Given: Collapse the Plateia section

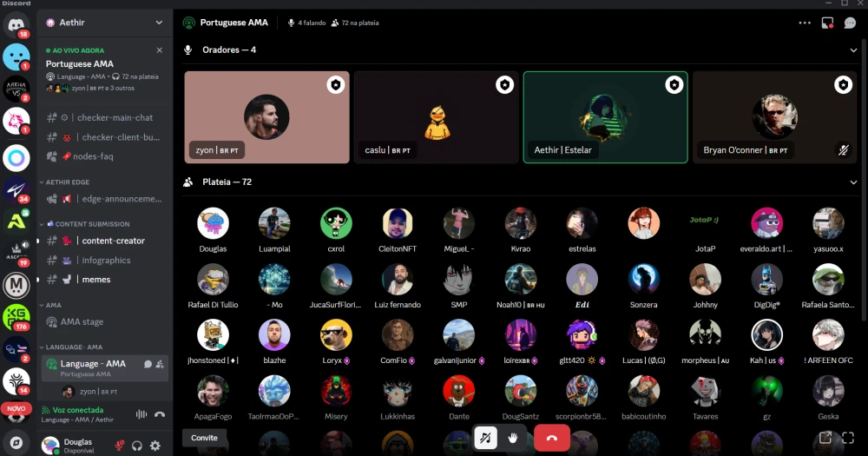Looking at the screenshot, I should click(x=853, y=182).
